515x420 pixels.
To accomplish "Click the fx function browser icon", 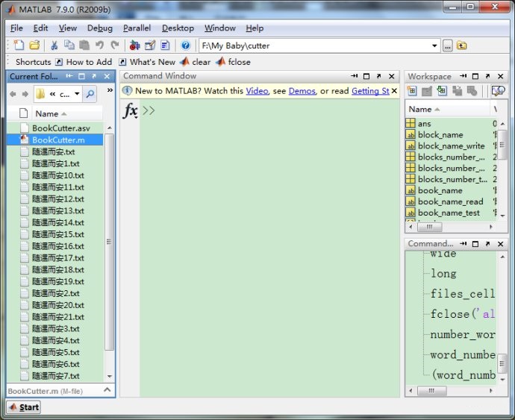I will coord(130,111).
